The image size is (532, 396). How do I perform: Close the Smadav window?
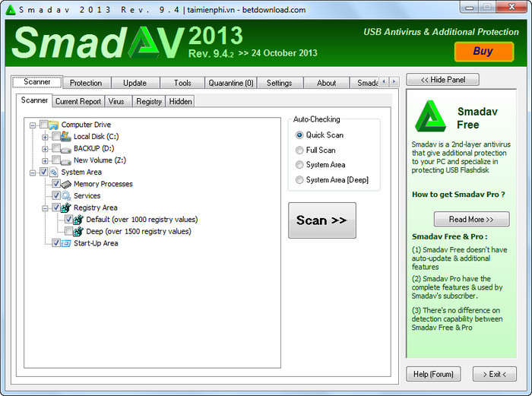[512, 7]
